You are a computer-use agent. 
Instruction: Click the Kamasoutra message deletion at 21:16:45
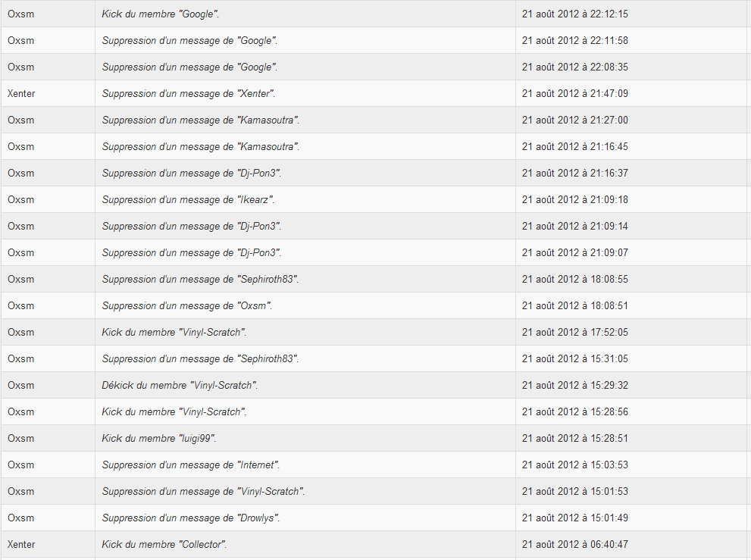[200, 146]
